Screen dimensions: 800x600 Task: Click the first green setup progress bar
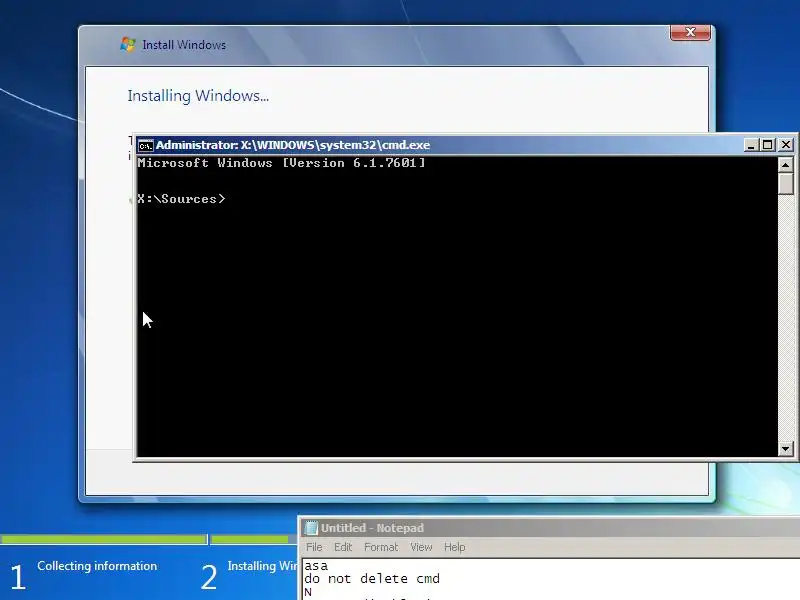click(104, 539)
